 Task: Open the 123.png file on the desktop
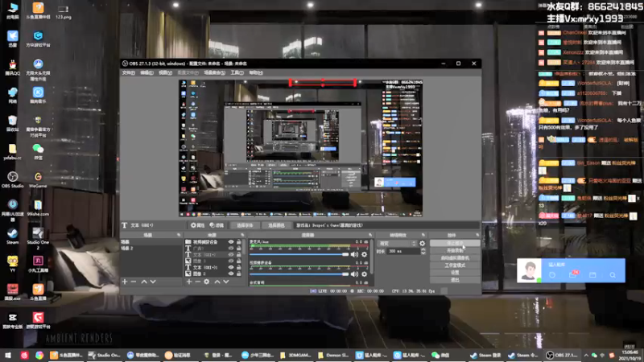coord(64,11)
